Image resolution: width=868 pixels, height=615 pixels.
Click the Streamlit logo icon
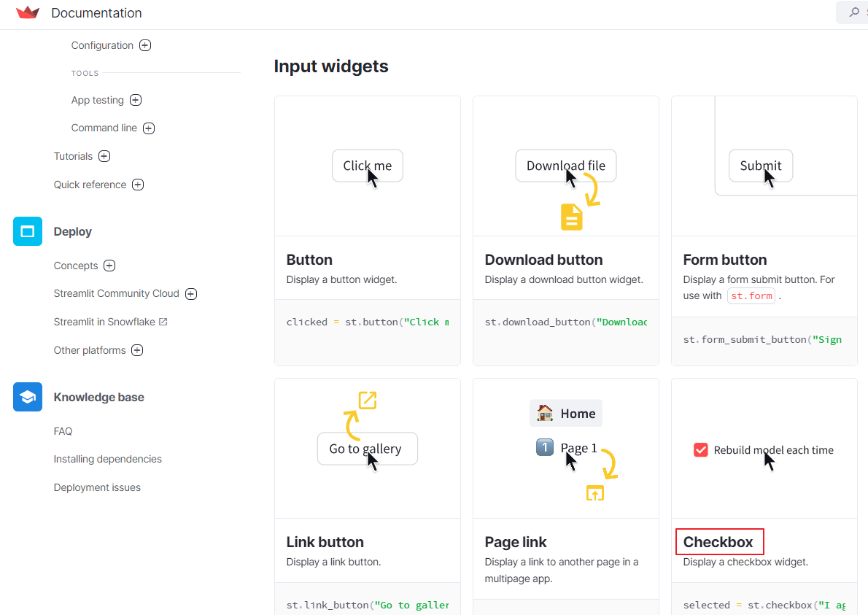(28, 12)
